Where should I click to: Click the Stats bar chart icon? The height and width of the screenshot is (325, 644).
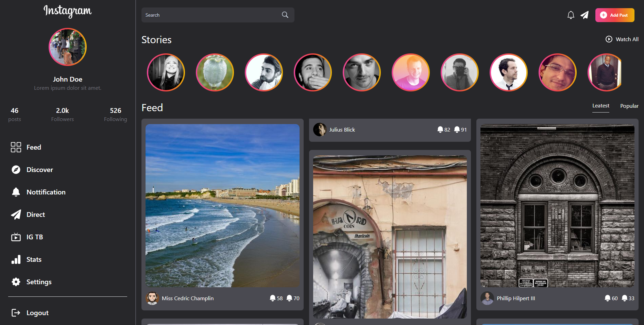tap(16, 259)
